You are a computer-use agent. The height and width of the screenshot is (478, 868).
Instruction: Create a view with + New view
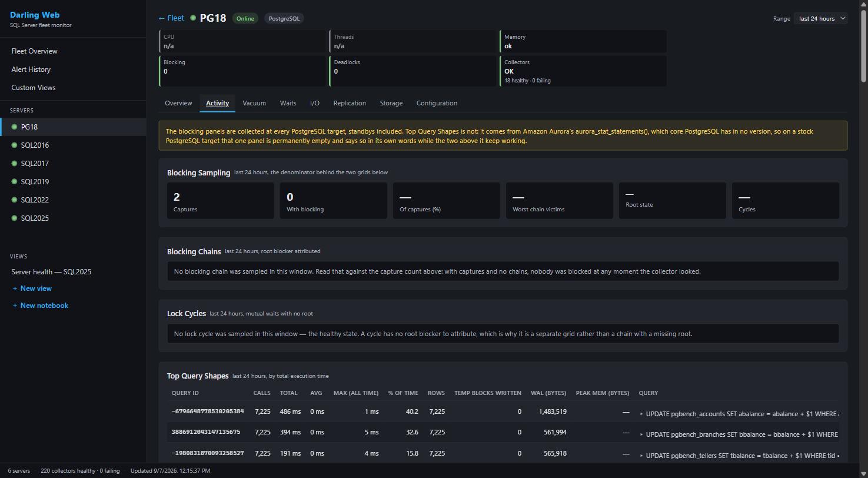pos(32,288)
